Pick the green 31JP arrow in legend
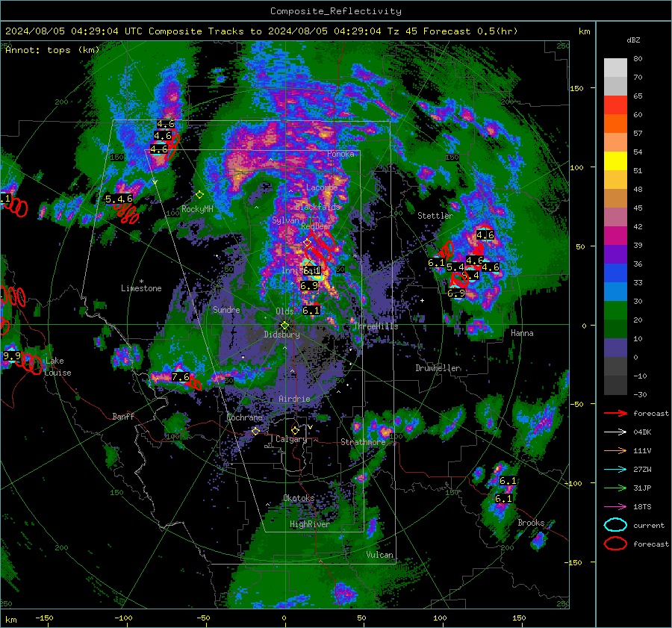The height and width of the screenshot is (628, 672). point(615,488)
